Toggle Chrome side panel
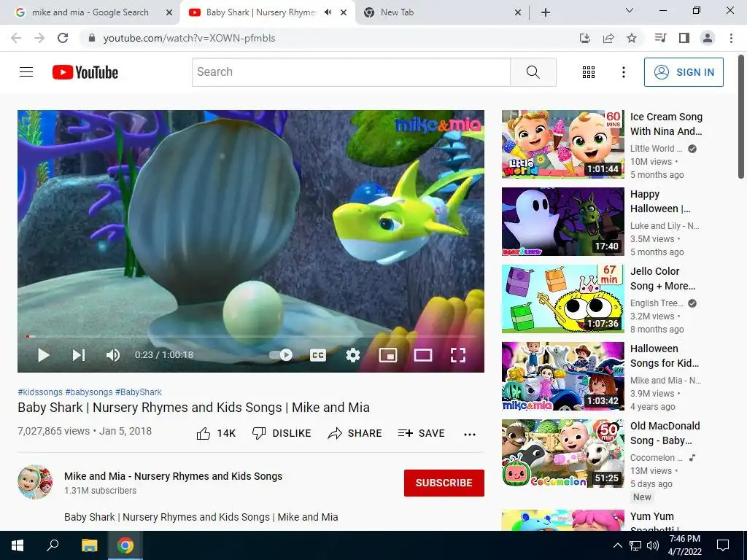The height and width of the screenshot is (560, 747). tap(684, 38)
